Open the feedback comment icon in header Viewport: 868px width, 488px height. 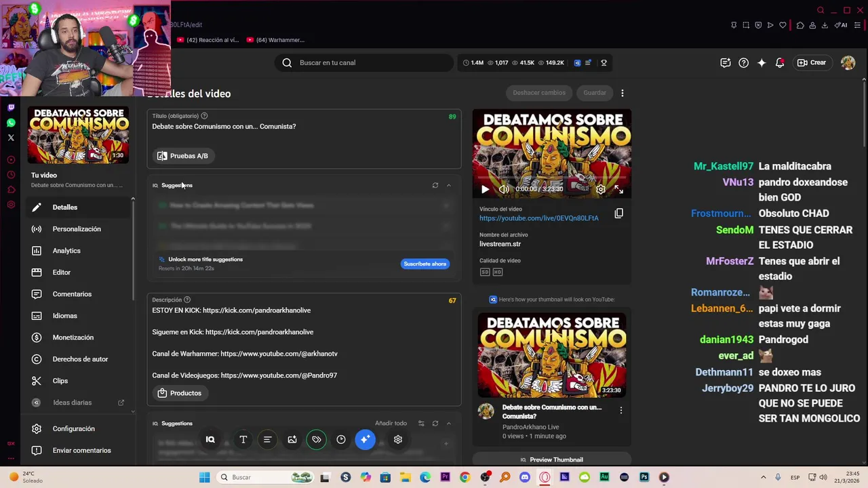tap(726, 62)
